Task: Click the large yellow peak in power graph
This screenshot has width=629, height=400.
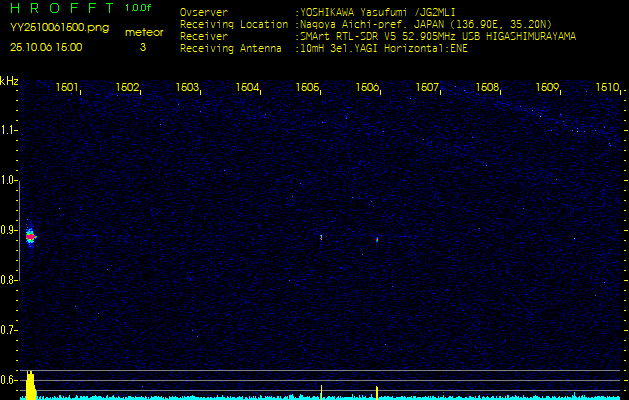Action: tap(31, 385)
